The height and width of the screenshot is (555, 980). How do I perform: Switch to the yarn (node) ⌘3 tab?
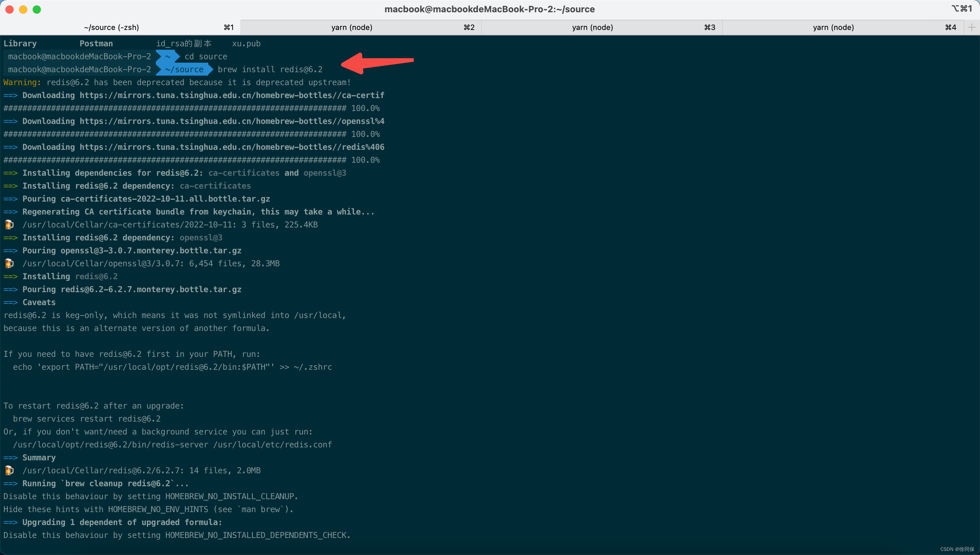coord(593,27)
